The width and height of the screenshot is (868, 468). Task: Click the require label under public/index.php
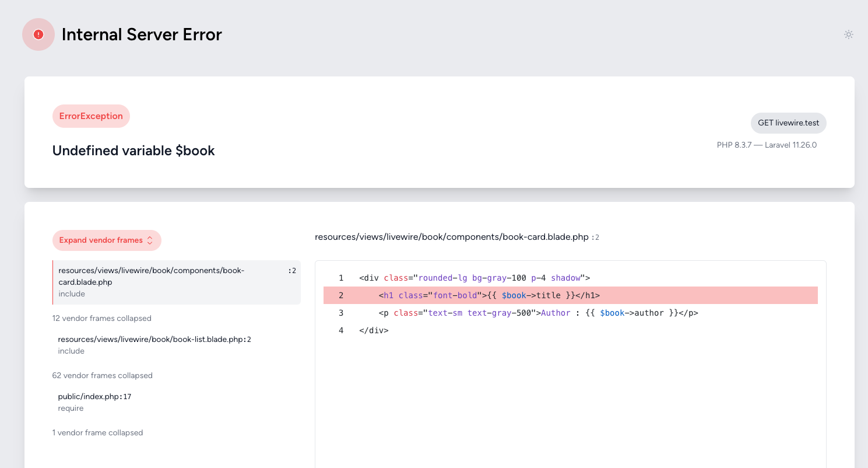(71, 408)
